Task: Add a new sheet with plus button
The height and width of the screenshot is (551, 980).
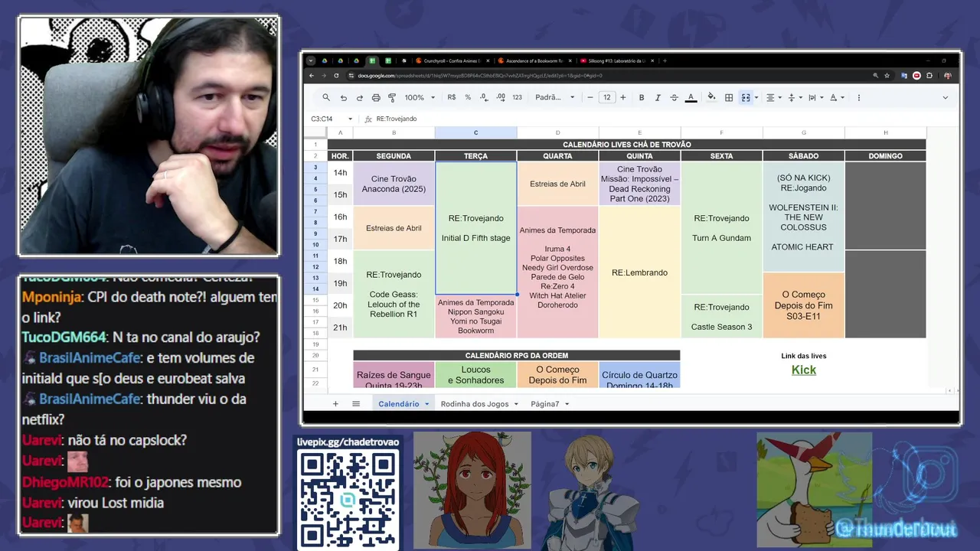Action: point(335,403)
